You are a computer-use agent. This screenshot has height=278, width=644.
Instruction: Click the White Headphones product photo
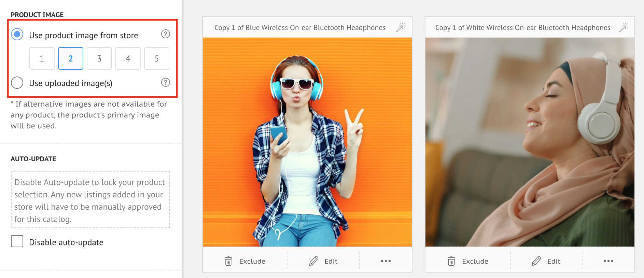tap(530, 142)
